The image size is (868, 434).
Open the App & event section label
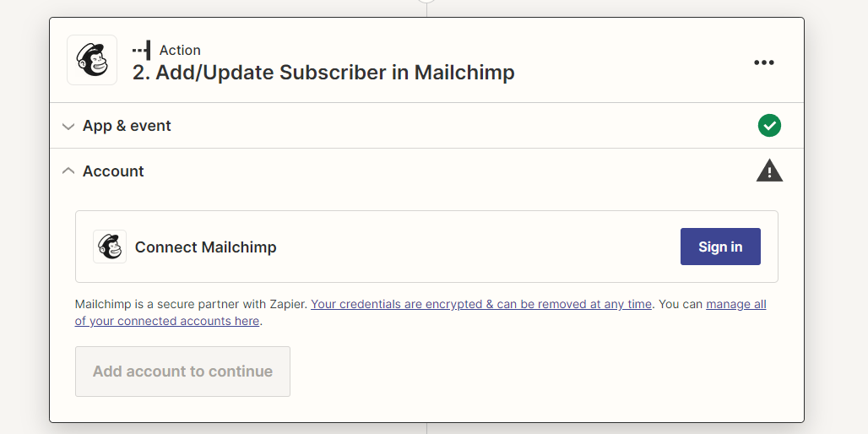click(127, 126)
